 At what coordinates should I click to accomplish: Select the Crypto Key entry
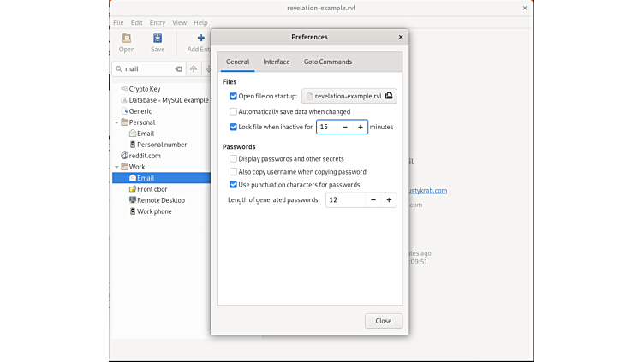(x=144, y=89)
